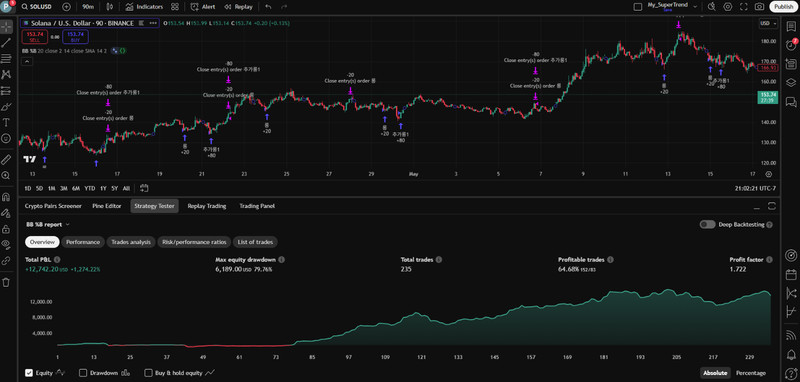Image resolution: width=800 pixels, height=382 pixels.
Task: Open indicator templates grid icon
Action: [x=175, y=7]
